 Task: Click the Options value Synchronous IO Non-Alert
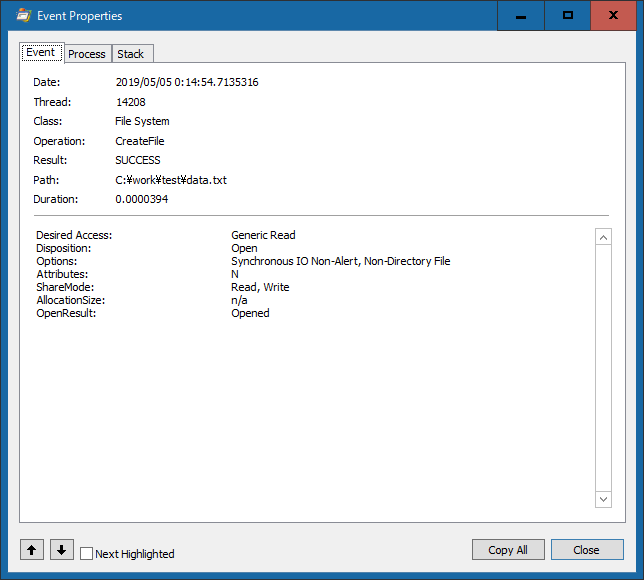(294, 261)
